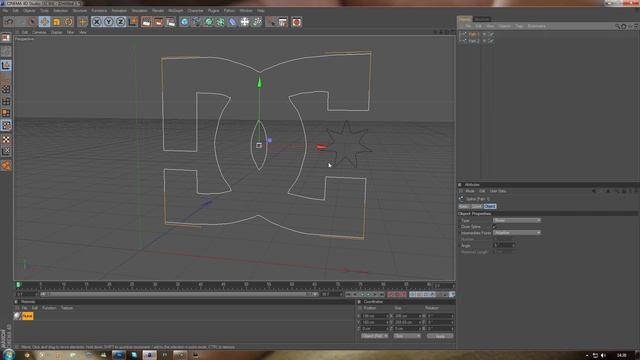Open the viewport Cameras menu
This screenshot has height=360, width=640.
click(x=39, y=32)
